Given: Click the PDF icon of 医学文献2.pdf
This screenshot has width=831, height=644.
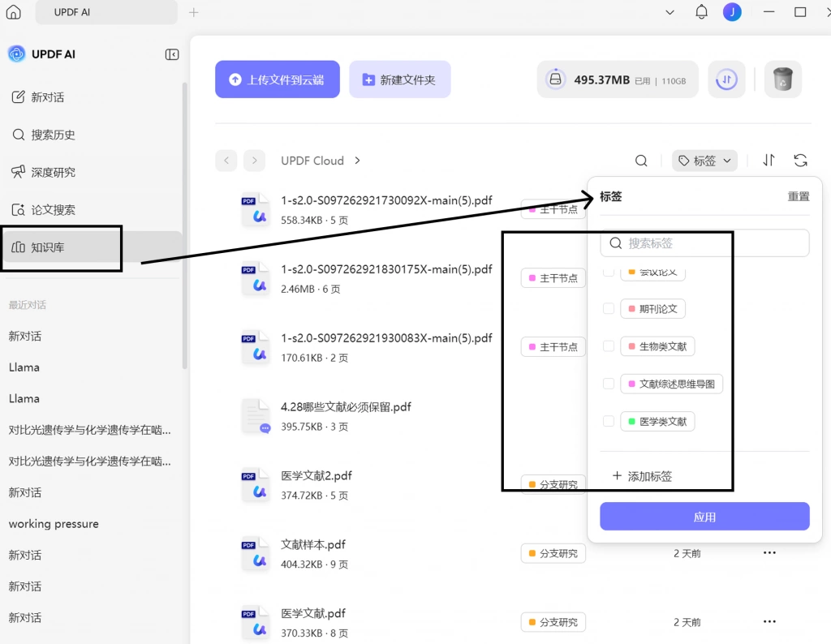Looking at the screenshot, I should (254, 484).
